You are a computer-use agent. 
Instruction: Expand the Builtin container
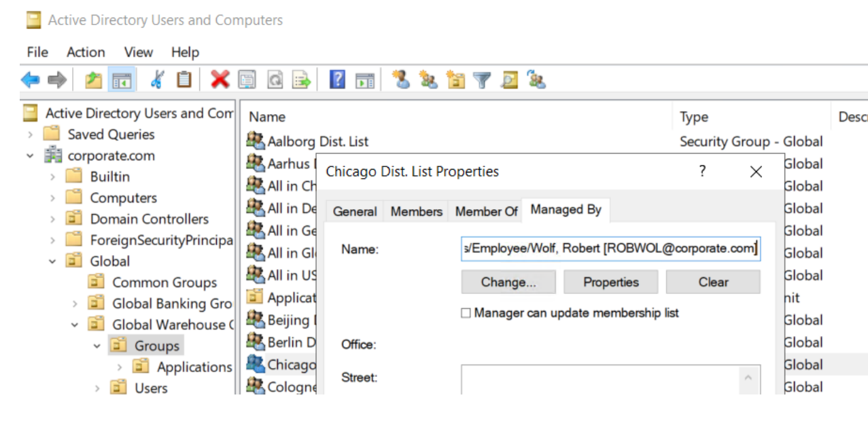(x=53, y=177)
